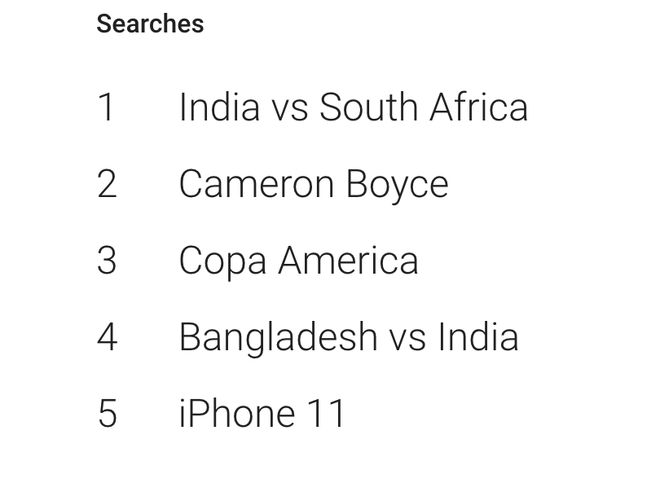Click rank number 1 in the list
The width and height of the screenshot is (660, 487).
point(107,108)
